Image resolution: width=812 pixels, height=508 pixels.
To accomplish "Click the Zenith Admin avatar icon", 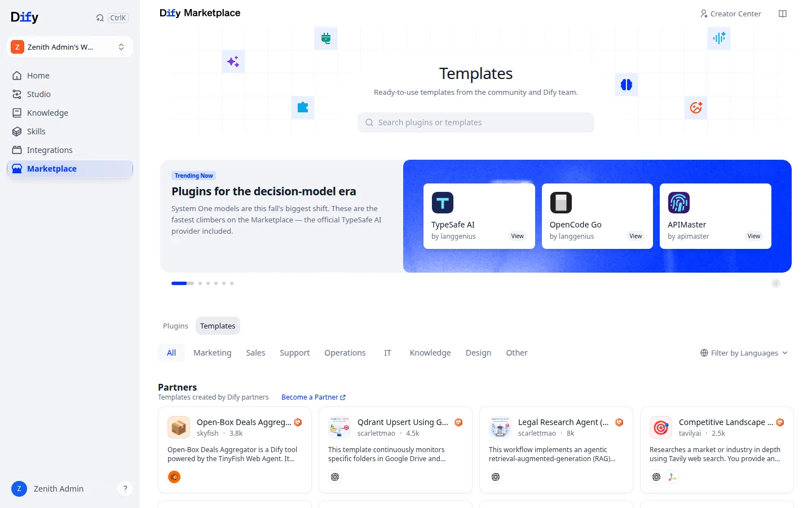I will [x=19, y=489].
